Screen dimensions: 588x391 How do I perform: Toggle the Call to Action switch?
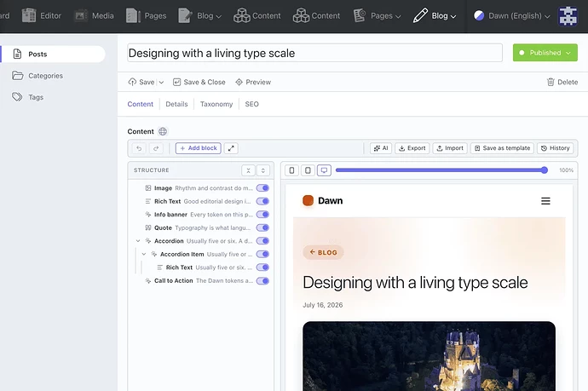(262, 281)
